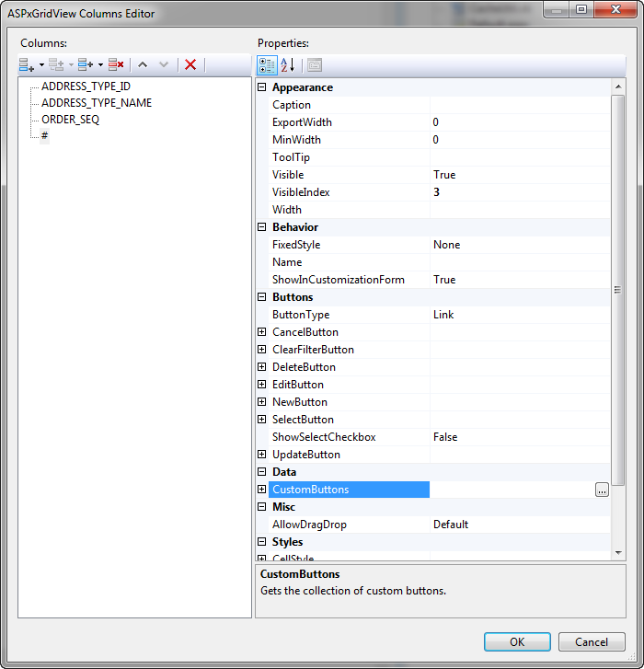Expand the ClearFilterButton property
Screen dimensions: 644x669
coord(262,350)
